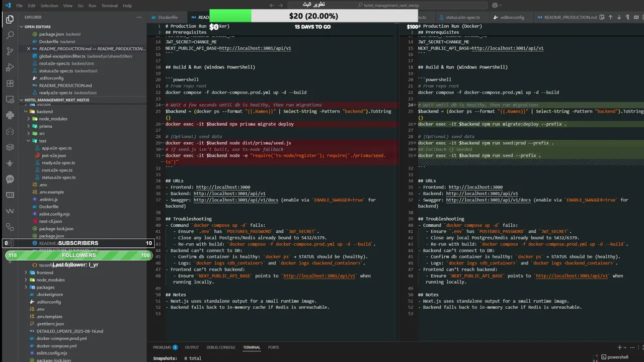
Task: Open the Selection menu
Action: coord(49,6)
